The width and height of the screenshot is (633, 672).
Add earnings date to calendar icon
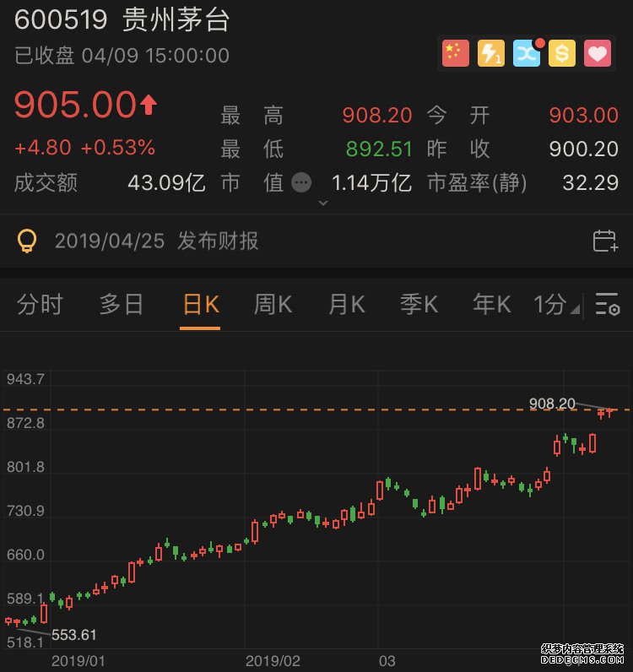(605, 241)
